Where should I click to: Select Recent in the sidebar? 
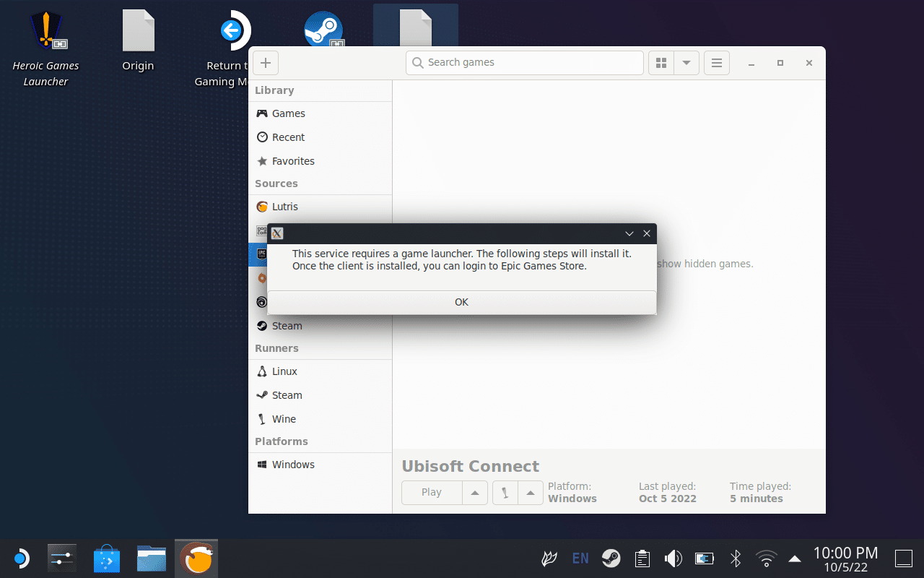click(x=321, y=137)
